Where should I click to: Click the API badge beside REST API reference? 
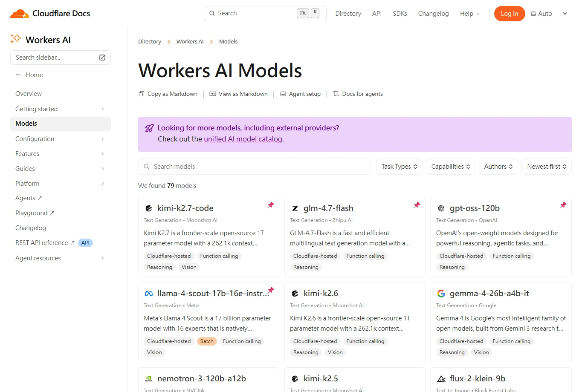tap(85, 243)
